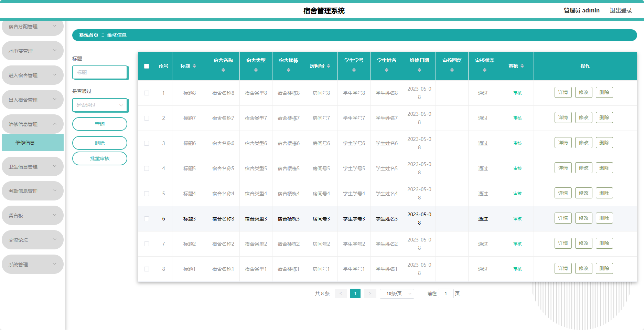Click 修改 for 标题3 row

(584, 218)
